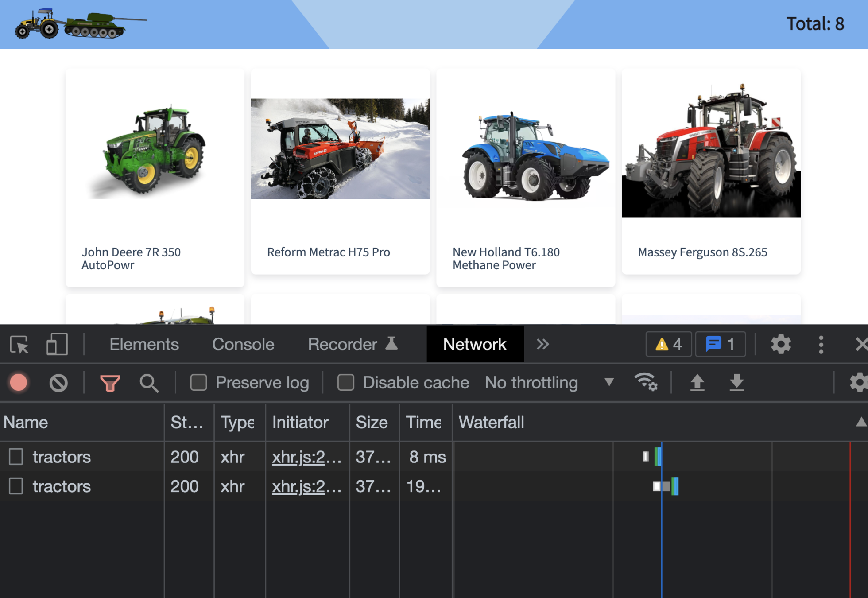Toggle the device toolbar icon
Image resolution: width=868 pixels, height=598 pixels.
tap(57, 344)
